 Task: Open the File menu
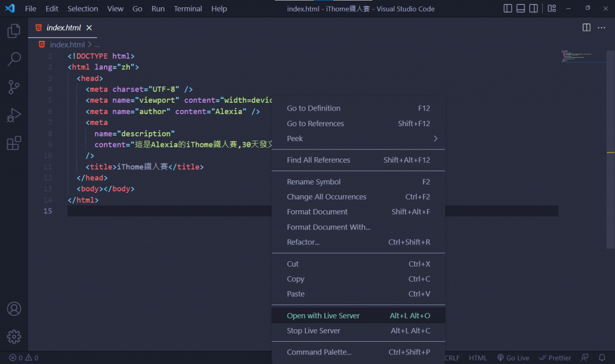(31, 8)
